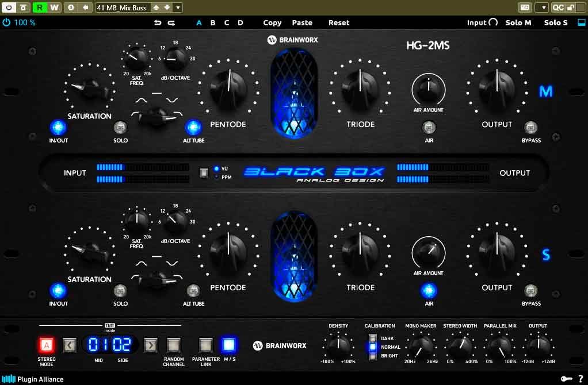Click the Mid OUTPUT knob

[497, 88]
